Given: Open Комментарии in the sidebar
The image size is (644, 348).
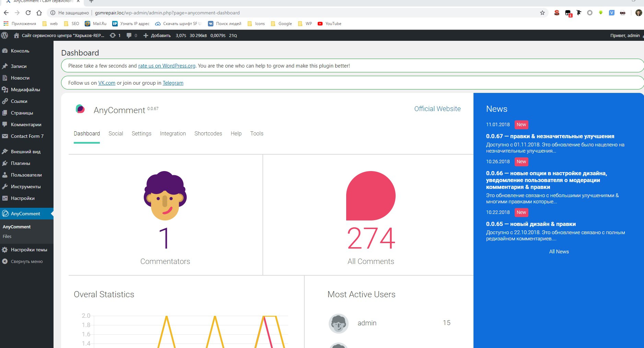Looking at the screenshot, I should (27, 124).
